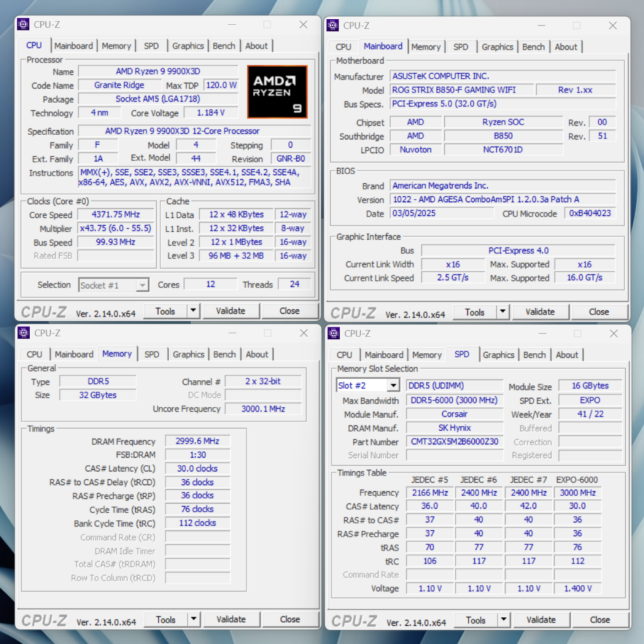Click Validate in the top-right Mainboard window

pos(540,312)
